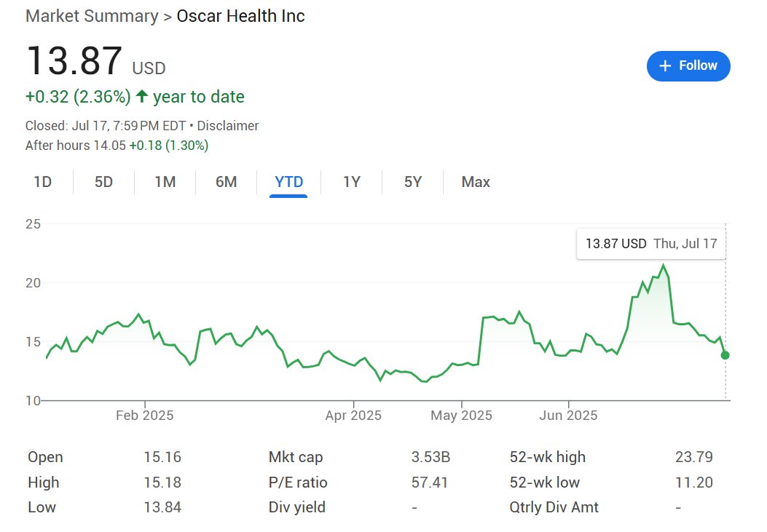
Task: Switch chart to 5D range
Action: [103, 182]
